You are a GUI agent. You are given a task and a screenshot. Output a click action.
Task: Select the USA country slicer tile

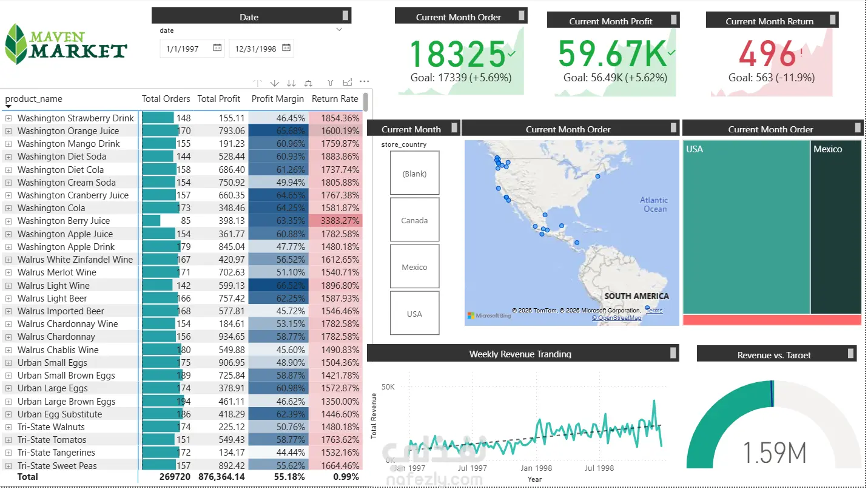[414, 314]
